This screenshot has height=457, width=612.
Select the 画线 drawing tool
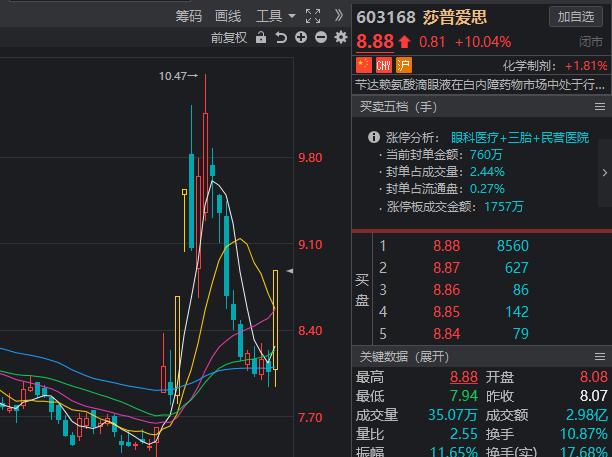(x=228, y=16)
